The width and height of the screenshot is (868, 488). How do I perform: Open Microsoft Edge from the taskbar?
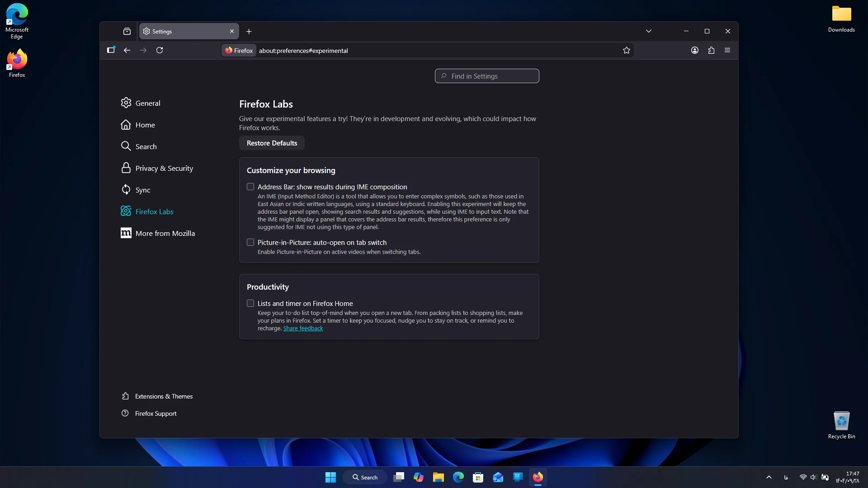pos(458,477)
